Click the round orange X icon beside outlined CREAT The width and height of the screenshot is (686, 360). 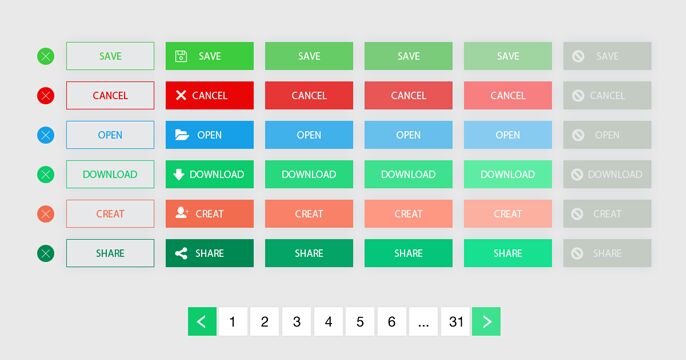tap(46, 213)
